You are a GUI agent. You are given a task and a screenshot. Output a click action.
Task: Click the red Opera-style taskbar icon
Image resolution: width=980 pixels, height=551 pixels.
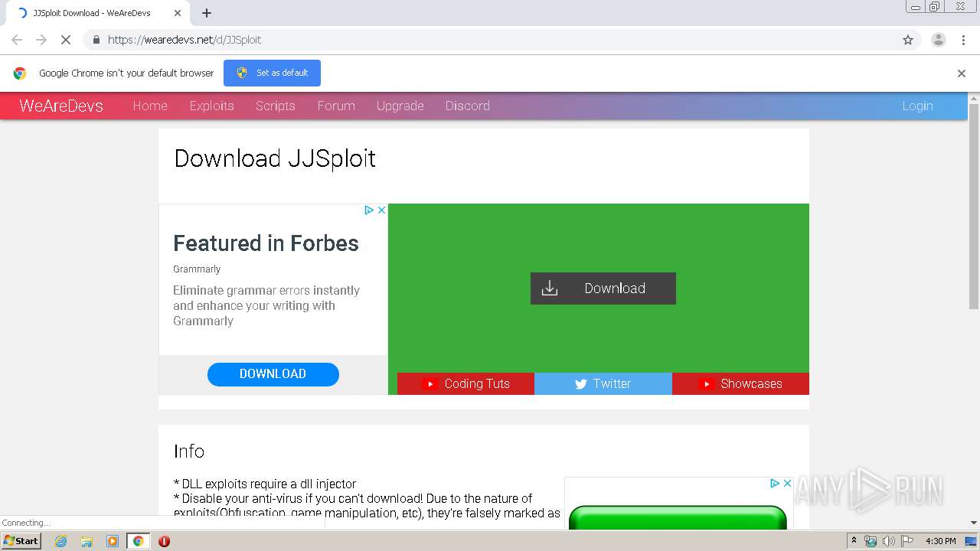[x=164, y=541]
